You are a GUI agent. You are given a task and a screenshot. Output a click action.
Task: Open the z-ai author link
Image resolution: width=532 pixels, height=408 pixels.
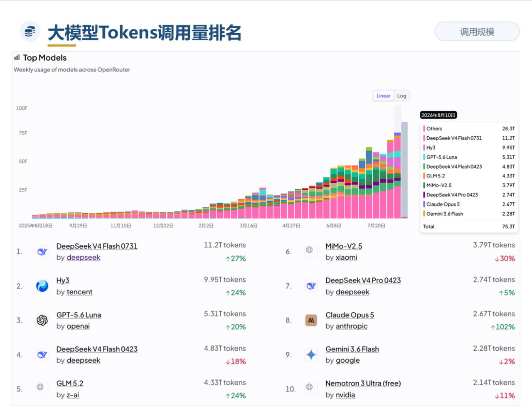coord(73,395)
